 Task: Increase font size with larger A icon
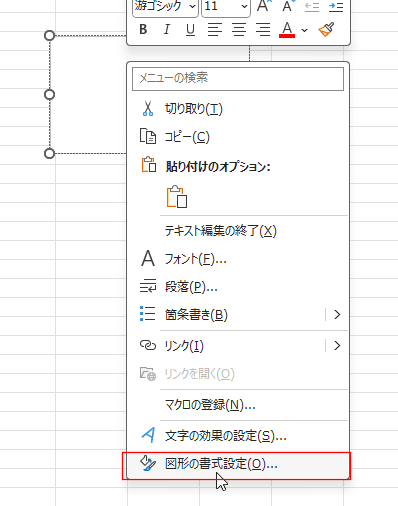[264, 6]
